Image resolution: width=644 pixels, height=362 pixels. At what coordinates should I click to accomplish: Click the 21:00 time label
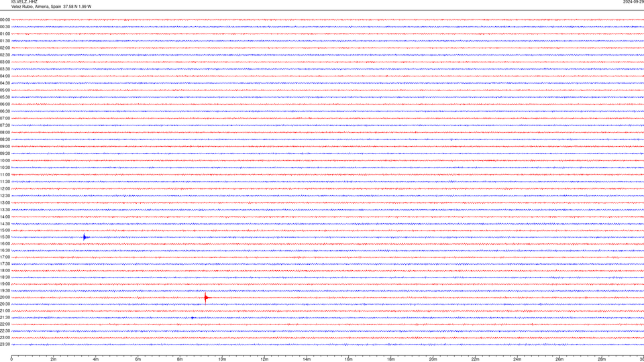click(5, 310)
